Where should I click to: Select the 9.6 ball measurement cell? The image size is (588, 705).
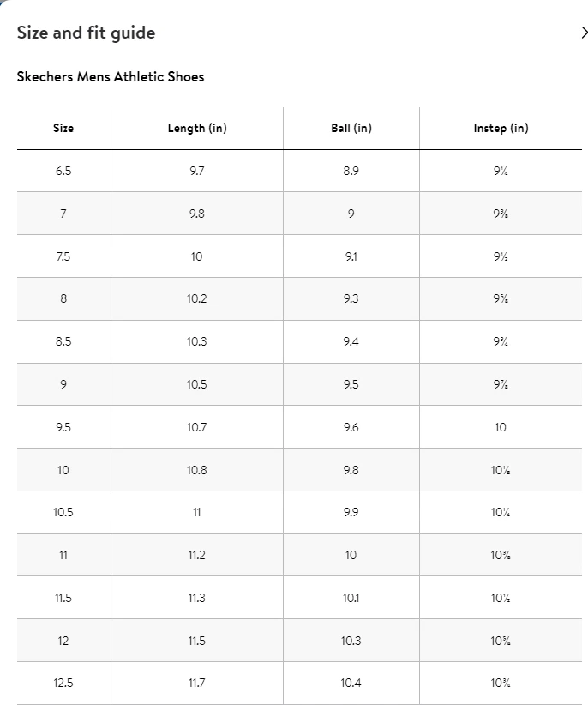tap(351, 427)
